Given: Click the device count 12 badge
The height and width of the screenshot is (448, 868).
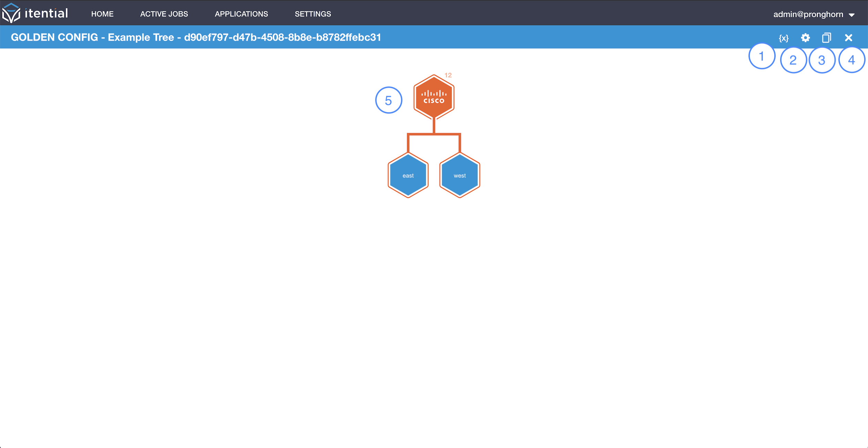Looking at the screenshot, I should pyautogui.click(x=448, y=75).
